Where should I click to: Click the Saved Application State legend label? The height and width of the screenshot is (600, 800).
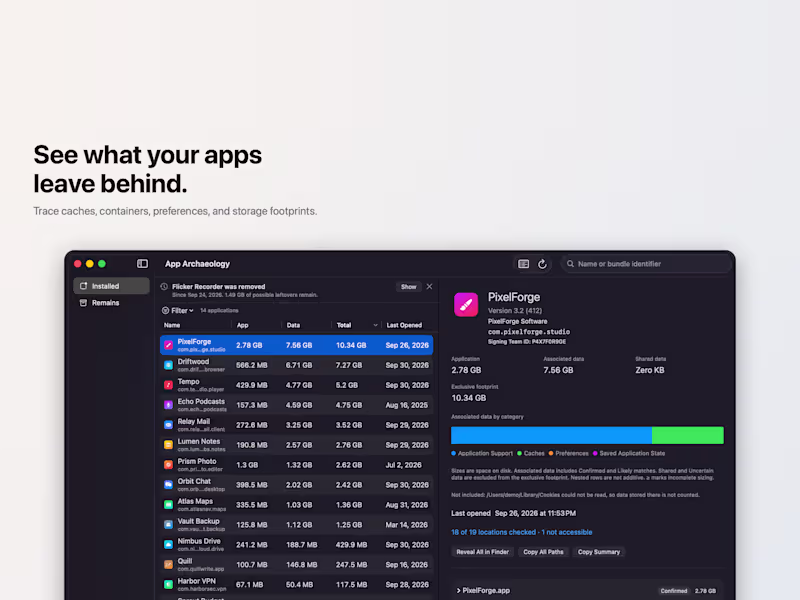(x=632, y=453)
